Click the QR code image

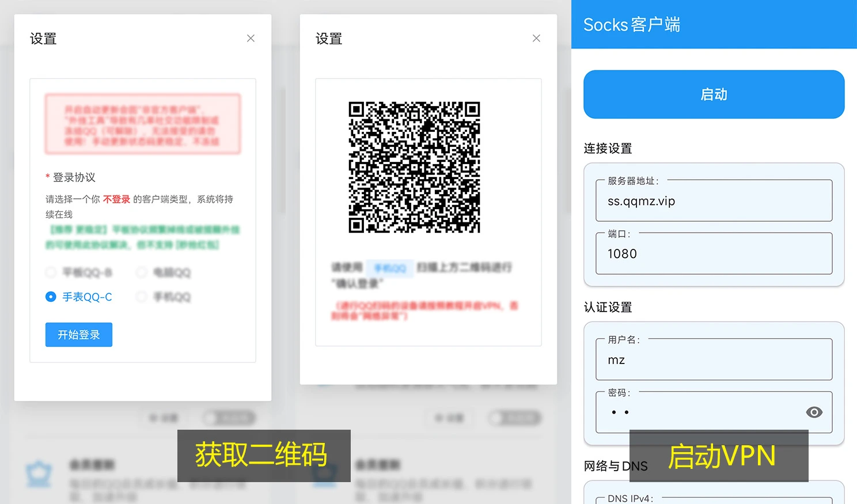coord(414,167)
